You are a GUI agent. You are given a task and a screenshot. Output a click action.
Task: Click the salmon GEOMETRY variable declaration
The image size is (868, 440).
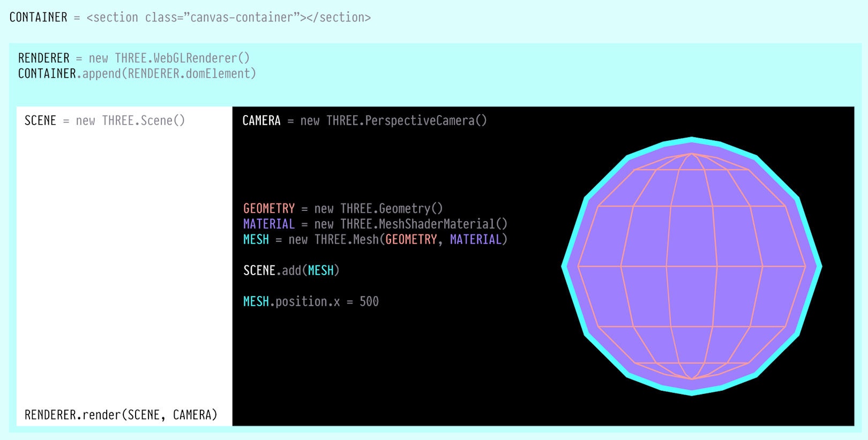click(269, 209)
